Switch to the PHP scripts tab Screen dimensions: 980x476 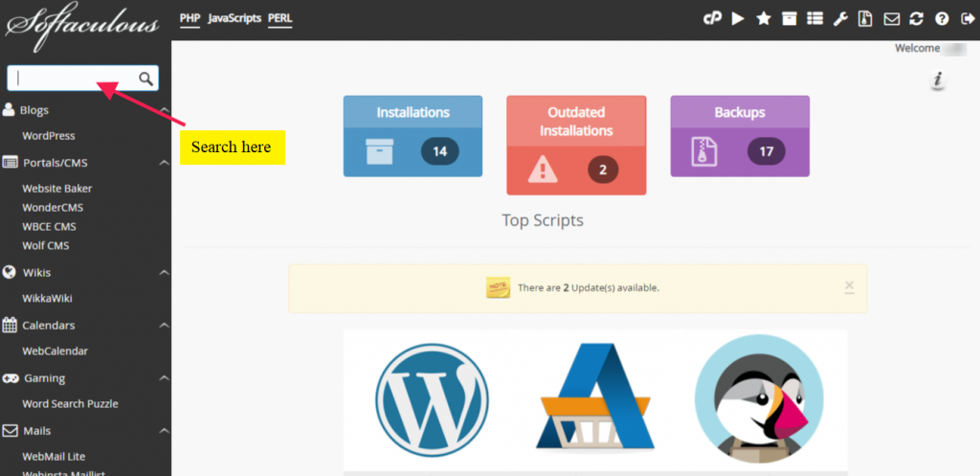coord(190,18)
